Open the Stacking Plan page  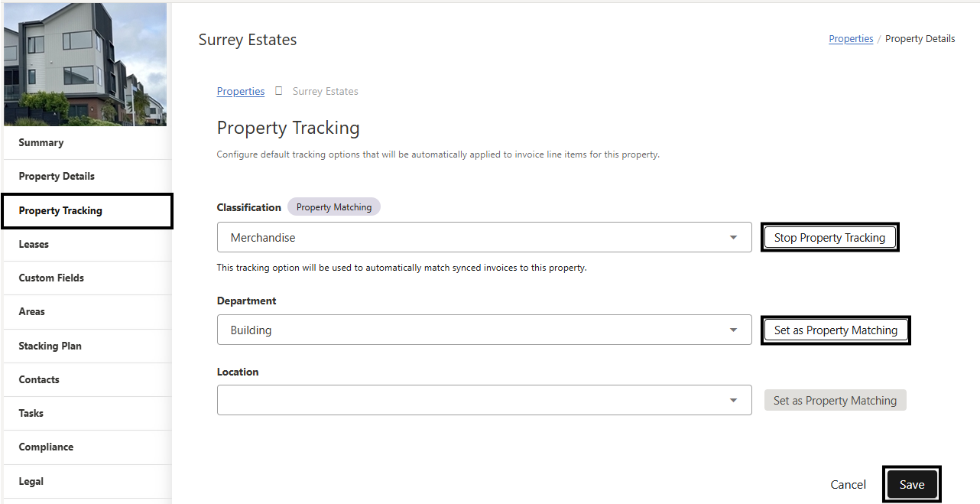coord(50,346)
